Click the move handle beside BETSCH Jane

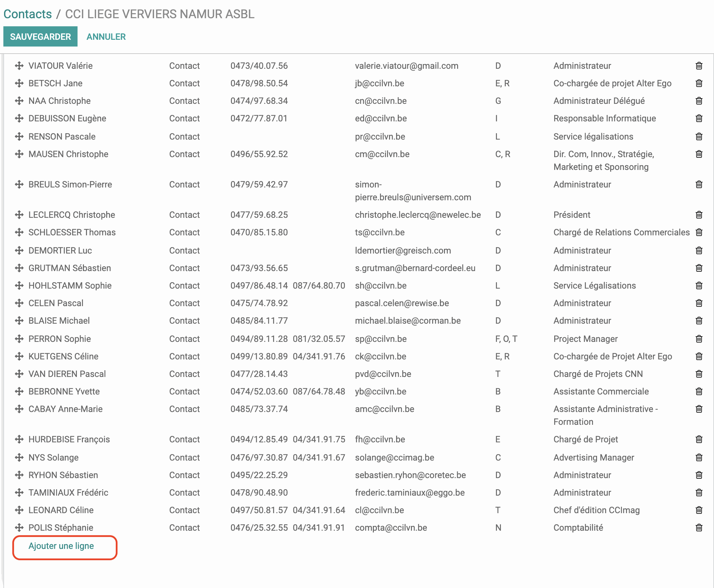tap(19, 83)
